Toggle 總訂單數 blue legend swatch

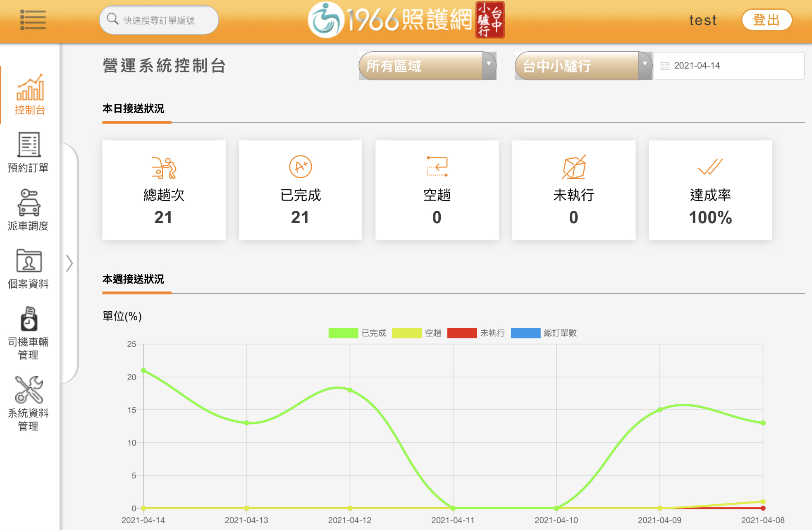tap(525, 333)
